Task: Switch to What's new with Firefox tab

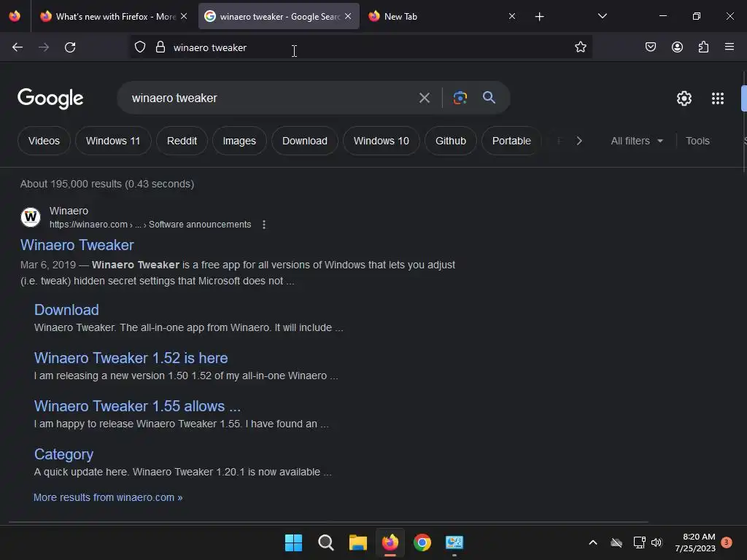Action: pyautogui.click(x=115, y=16)
